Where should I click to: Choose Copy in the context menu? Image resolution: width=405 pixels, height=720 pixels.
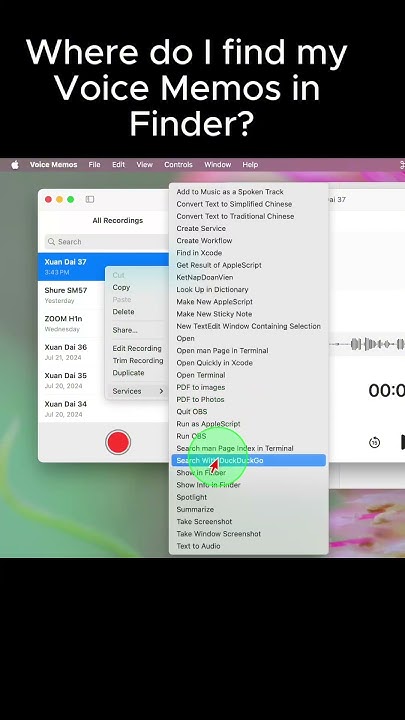click(x=121, y=287)
